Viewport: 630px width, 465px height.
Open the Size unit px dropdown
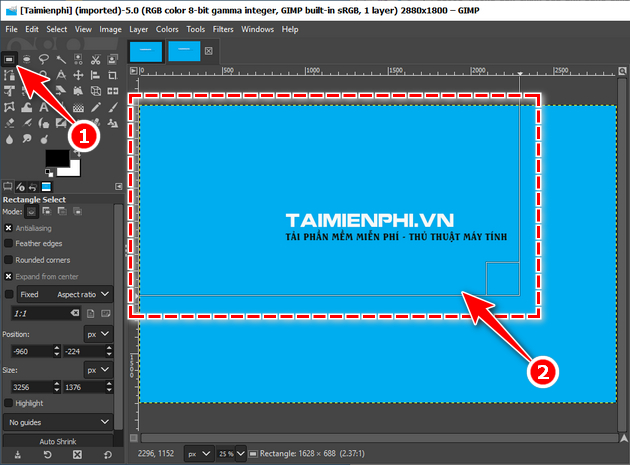[98, 370]
